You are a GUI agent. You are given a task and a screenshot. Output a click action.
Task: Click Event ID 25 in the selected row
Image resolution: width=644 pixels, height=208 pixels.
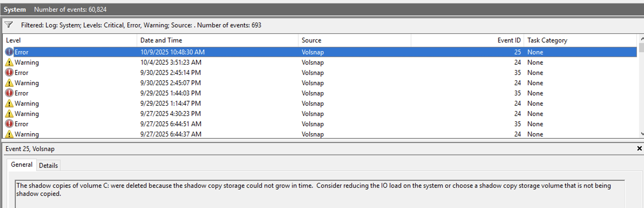[517, 52]
